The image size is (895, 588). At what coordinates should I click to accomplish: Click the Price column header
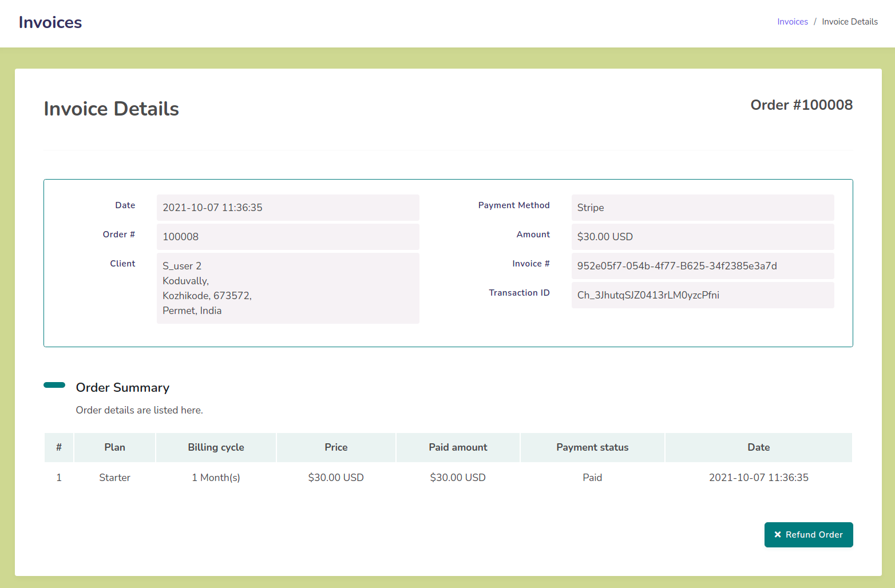(x=336, y=447)
